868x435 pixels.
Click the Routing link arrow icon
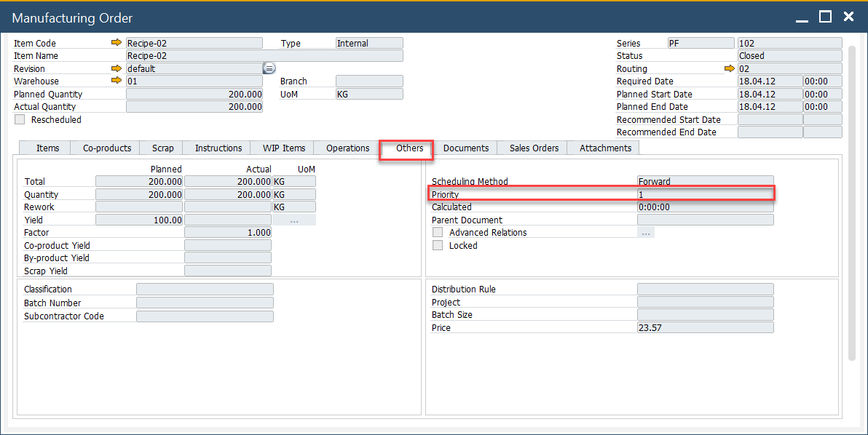pos(729,68)
